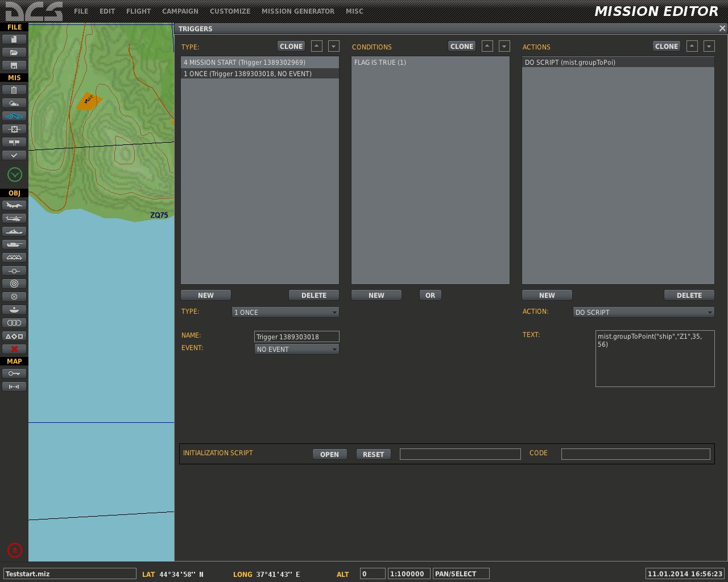This screenshot has width=728, height=582.
Task: Click the crosshair square icon under MIS
Action: [x=14, y=129]
